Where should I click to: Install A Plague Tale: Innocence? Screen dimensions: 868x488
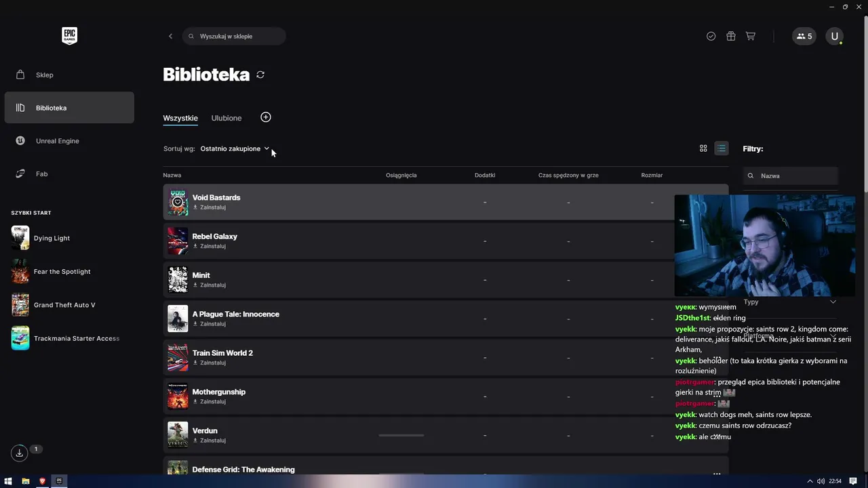pos(210,324)
